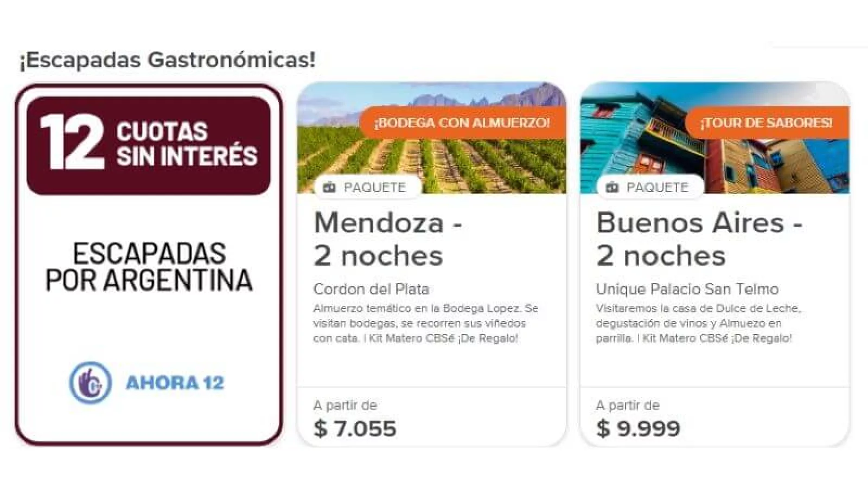
Task: Click the suitcase icon on Mendoza package
Action: click(x=329, y=188)
